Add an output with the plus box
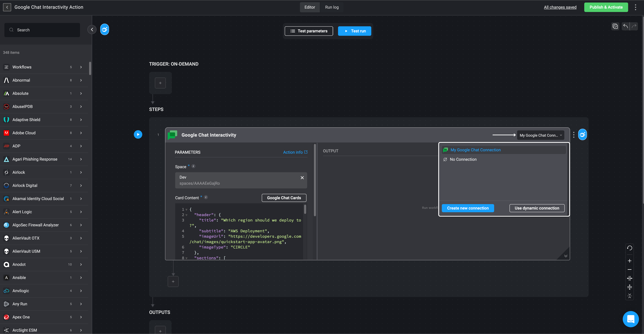Viewport: 644px width, 334px height. 160,330
